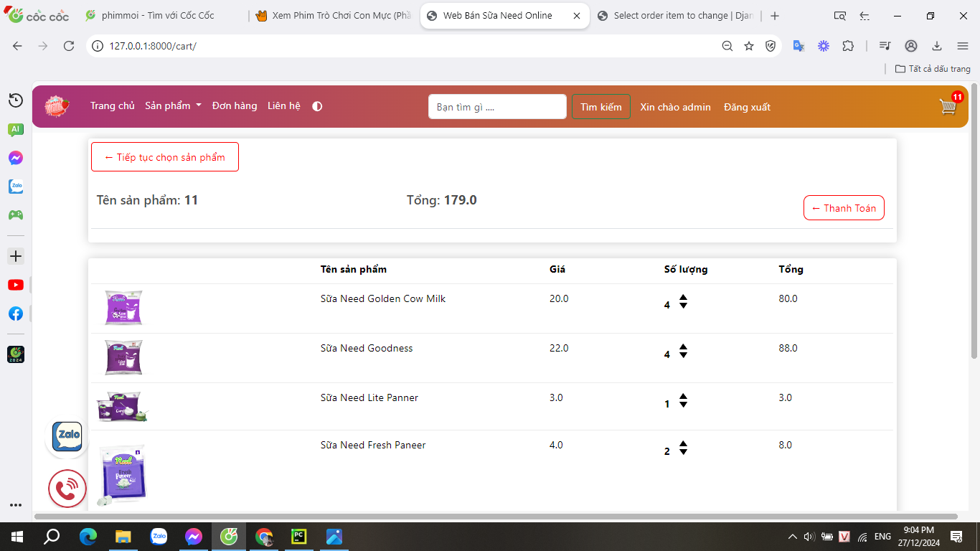Click the browser back arrow
The image size is (980, 551).
(17, 46)
